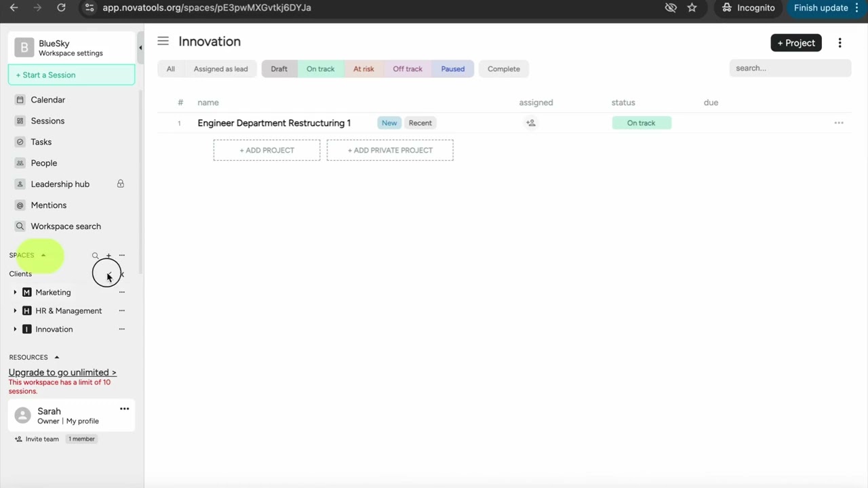Open Workspace settings under BlueSky
The width and height of the screenshot is (868, 488).
(x=71, y=53)
